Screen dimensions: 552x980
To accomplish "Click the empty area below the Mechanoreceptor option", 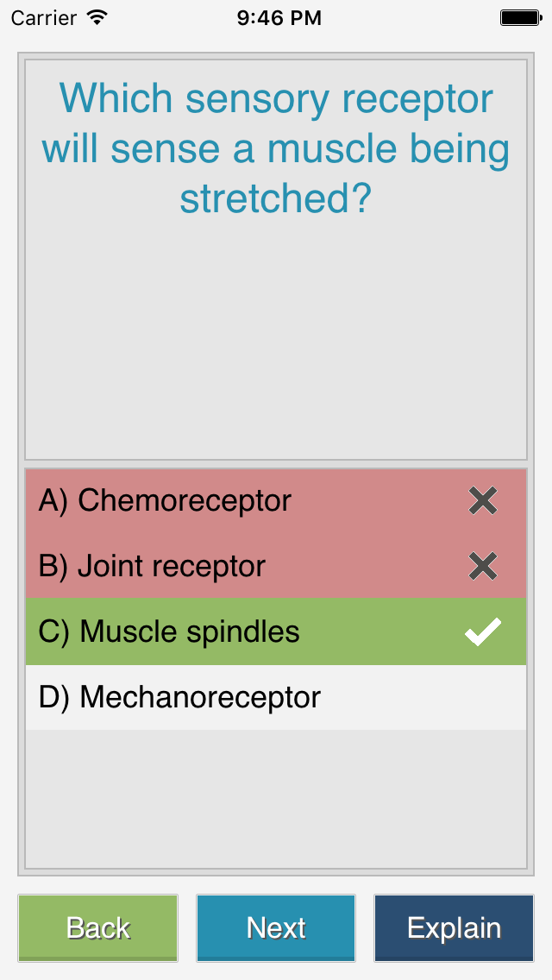I will 276,799.
